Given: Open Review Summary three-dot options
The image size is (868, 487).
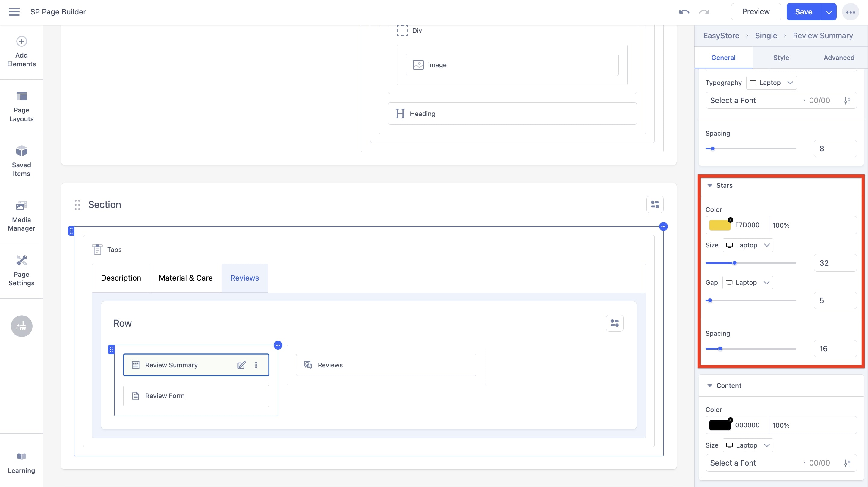Looking at the screenshot, I should 256,365.
